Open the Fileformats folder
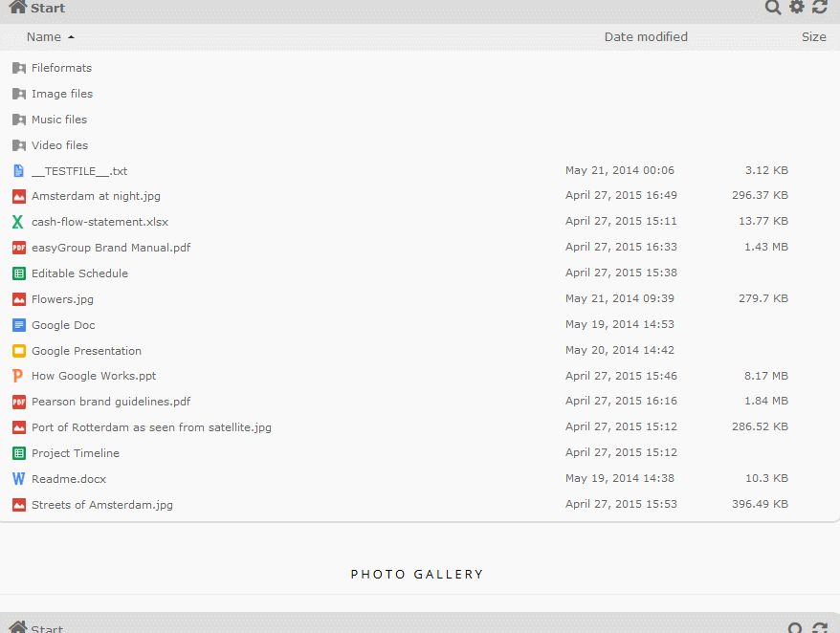 pyautogui.click(x=61, y=68)
